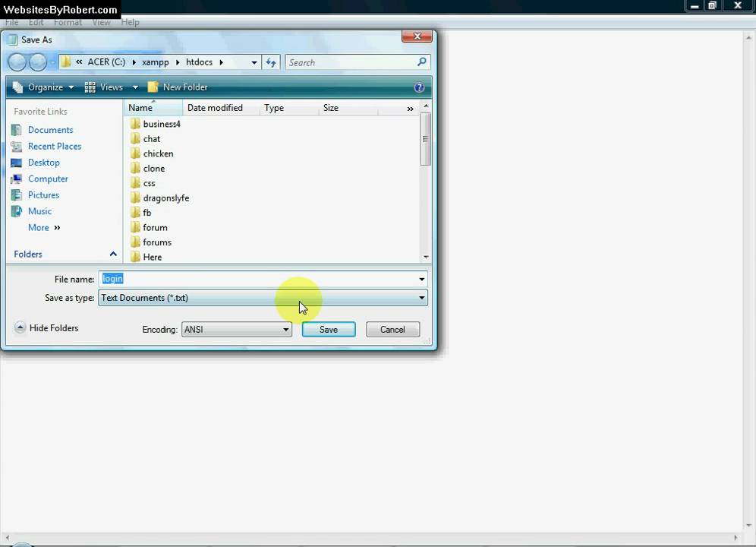Open the Save as type combo box

point(263,298)
